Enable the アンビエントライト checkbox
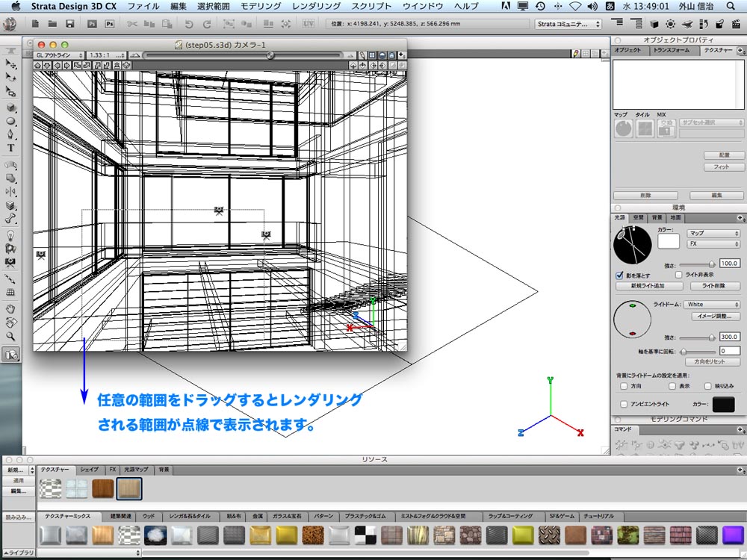 624,404
